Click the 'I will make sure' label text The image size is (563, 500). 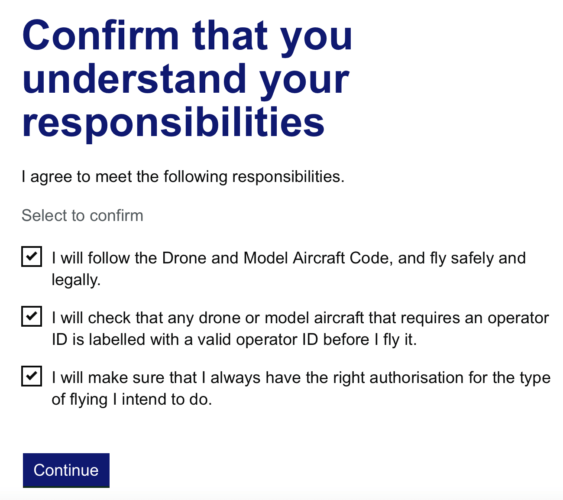(x=301, y=388)
